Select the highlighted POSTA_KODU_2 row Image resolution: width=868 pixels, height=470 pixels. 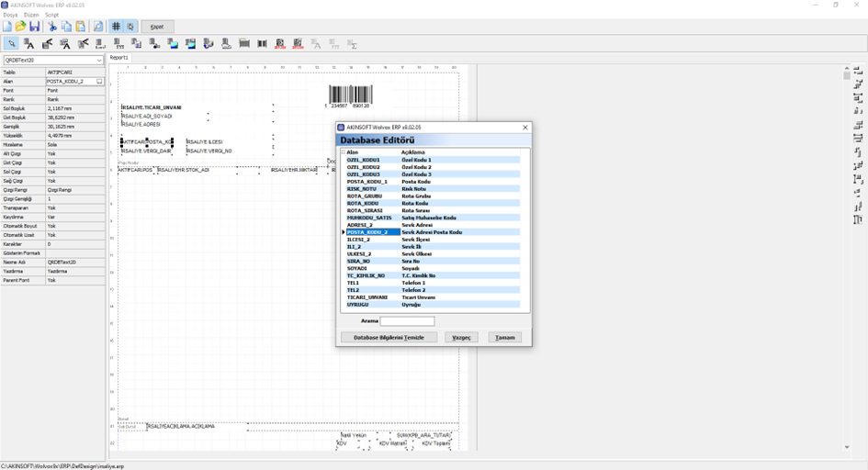click(x=433, y=232)
